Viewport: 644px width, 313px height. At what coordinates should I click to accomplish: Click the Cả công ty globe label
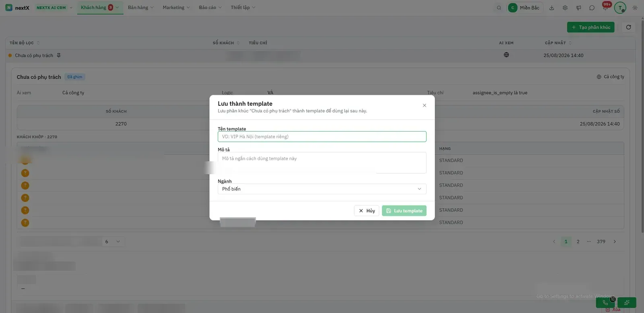coord(610,77)
